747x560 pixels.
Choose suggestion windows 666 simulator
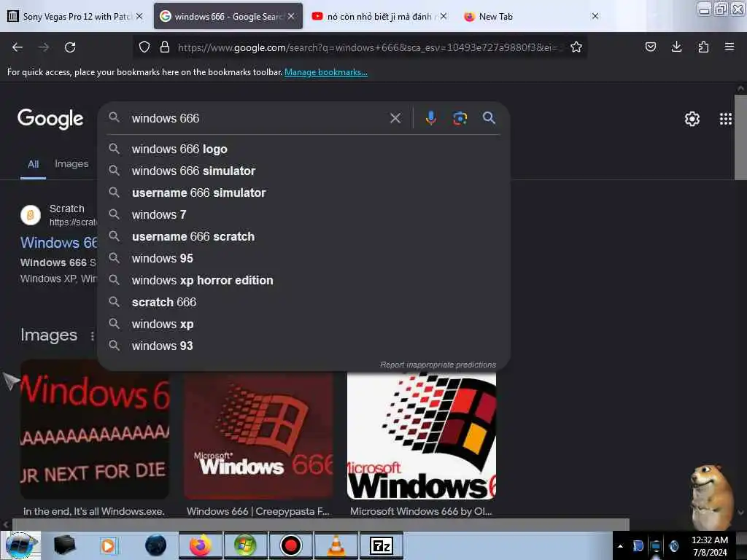point(304,171)
